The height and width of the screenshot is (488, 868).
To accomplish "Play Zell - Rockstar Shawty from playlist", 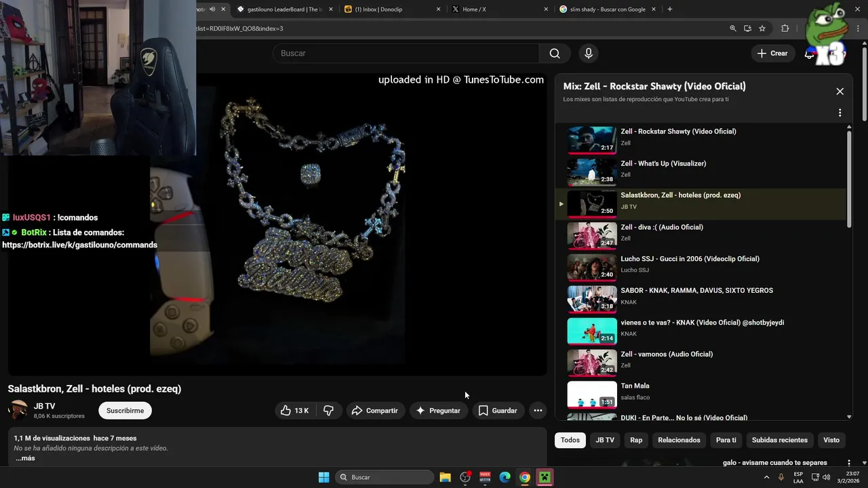I will [702, 139].
